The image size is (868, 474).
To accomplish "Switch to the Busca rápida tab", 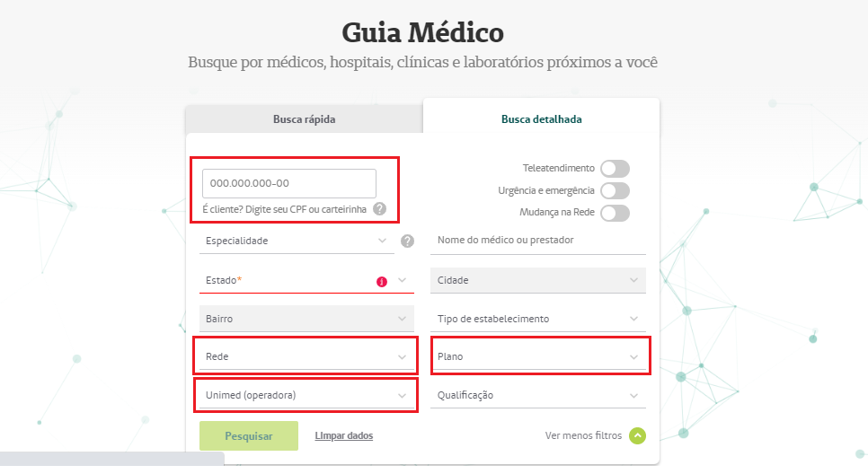I will 304,118.
